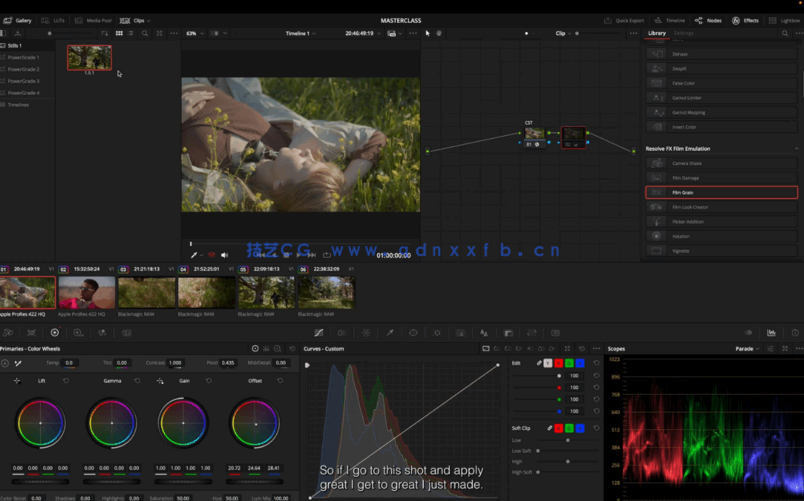Click the Camera Shake effect icon

point(656,163)
